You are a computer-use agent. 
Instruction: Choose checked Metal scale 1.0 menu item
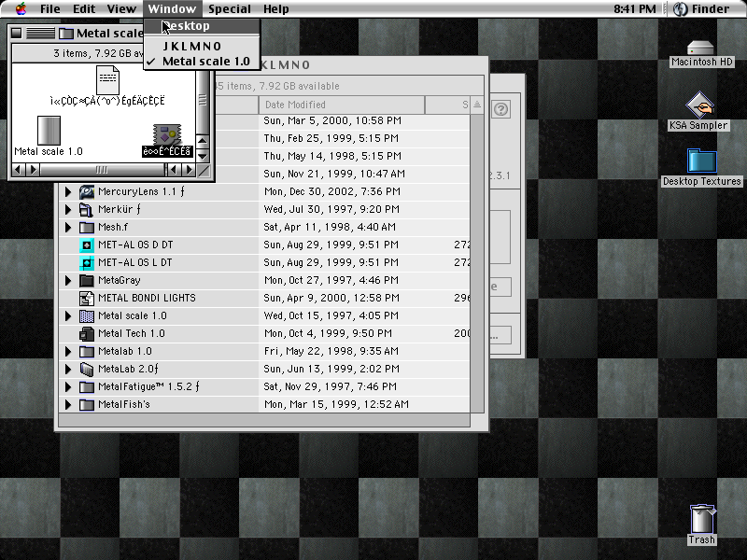[202, 62]
